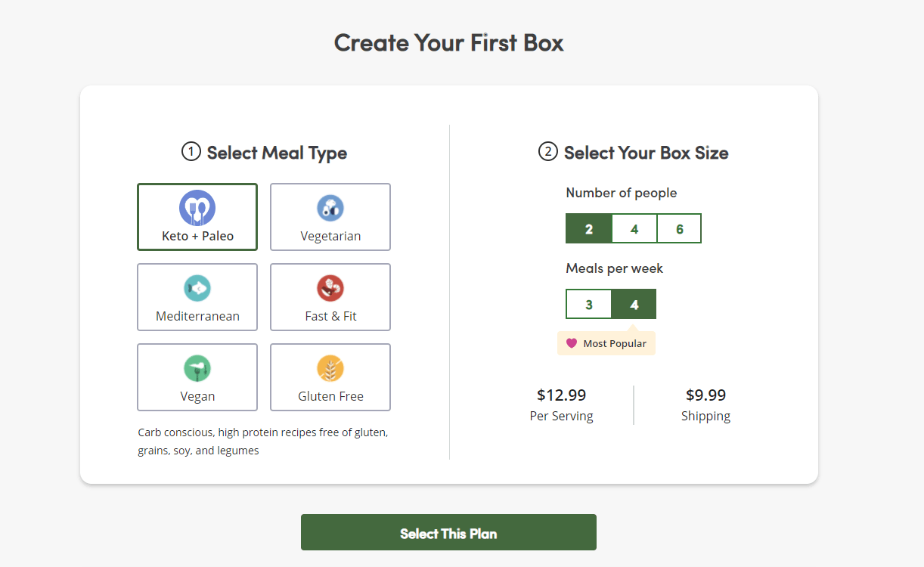Click the Vegan green leaf icon

tap(197, 368)
